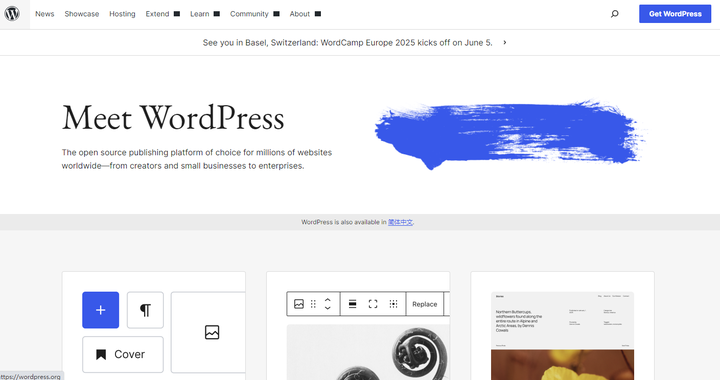Expand the Learn menu

(x=205, y=14)
